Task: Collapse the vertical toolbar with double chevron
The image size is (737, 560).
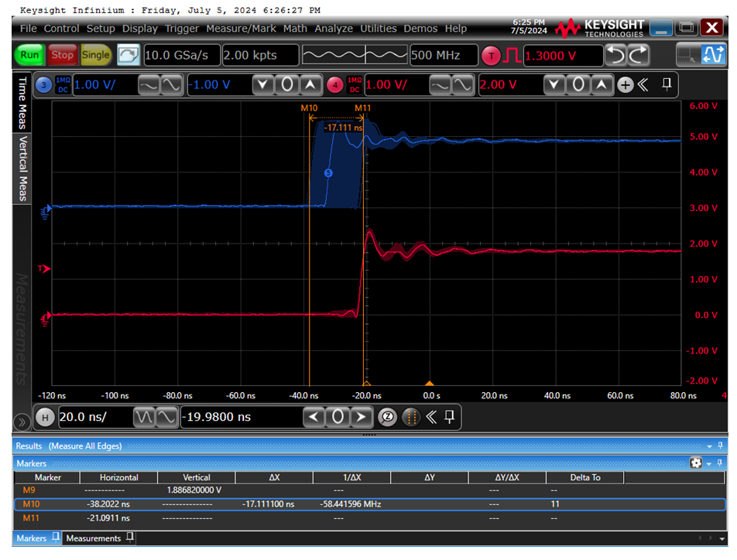Action: click(x=643, y=85)
